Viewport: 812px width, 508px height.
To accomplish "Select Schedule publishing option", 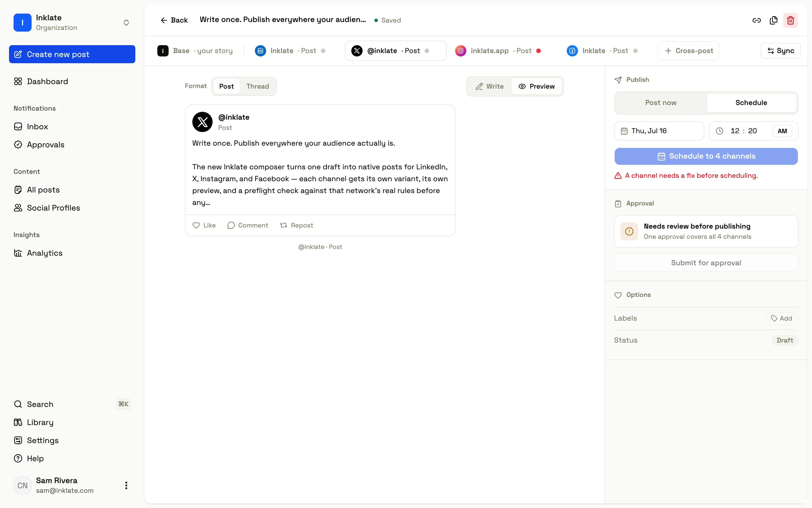I will (751, 103).
